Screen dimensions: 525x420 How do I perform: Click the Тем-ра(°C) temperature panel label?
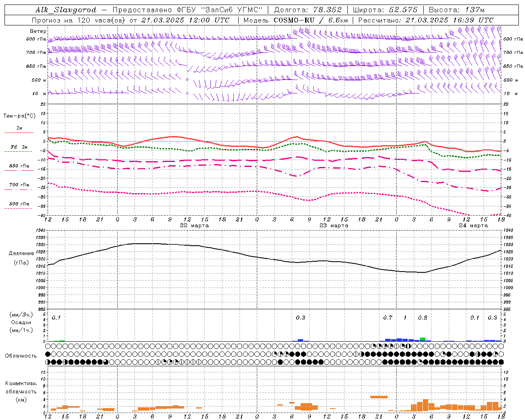click(19, 116)
